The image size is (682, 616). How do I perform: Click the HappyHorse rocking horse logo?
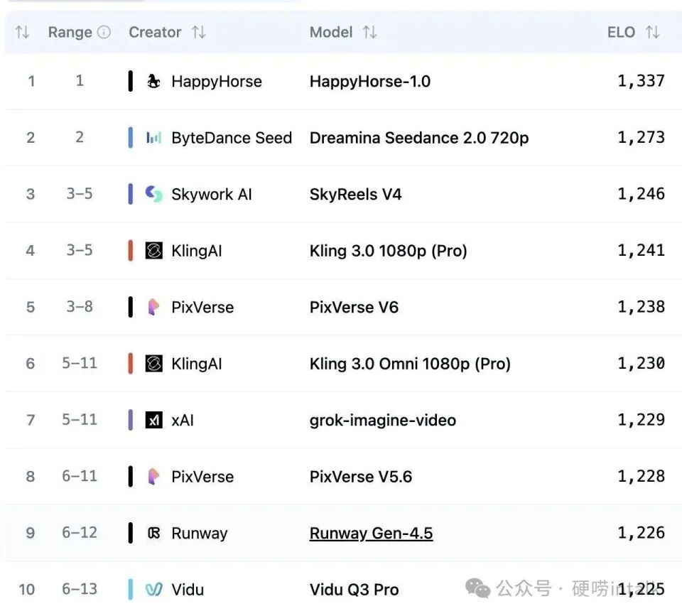click(153, 82)
